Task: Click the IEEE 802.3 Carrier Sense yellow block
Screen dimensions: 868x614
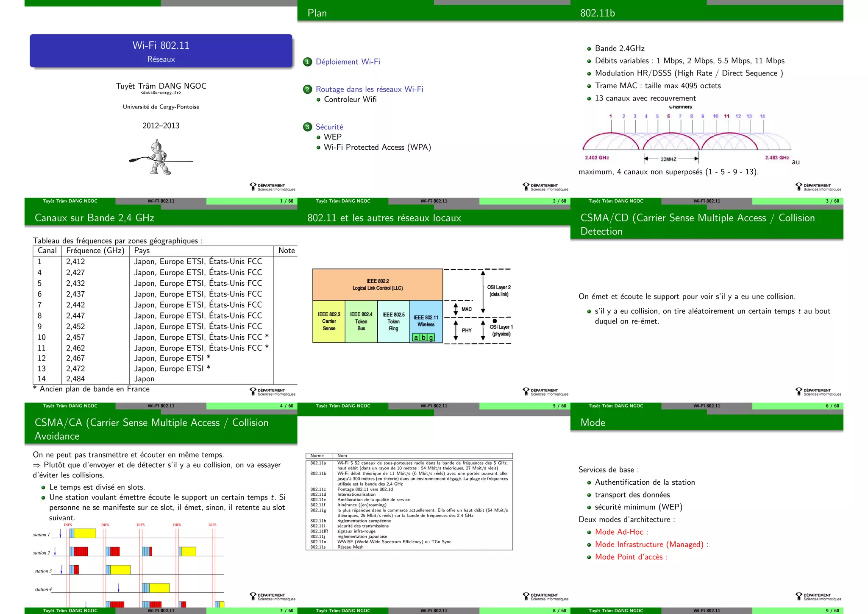Action: pos(329,321)
